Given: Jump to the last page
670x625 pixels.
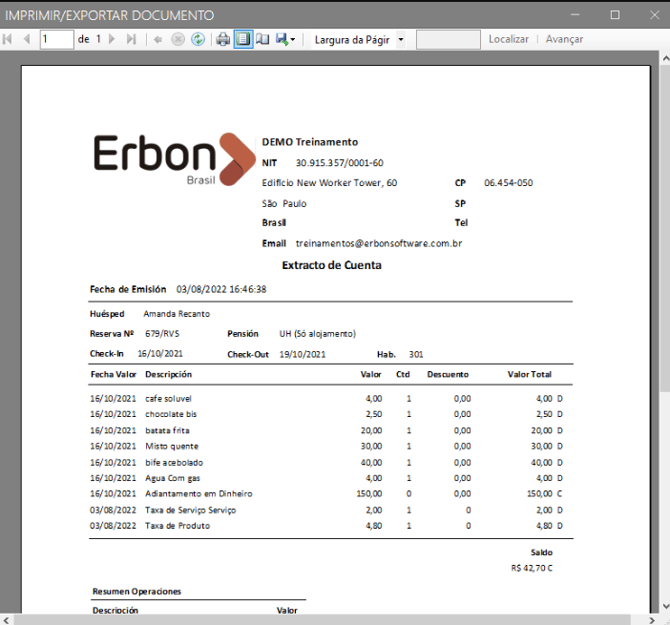Looking at the screenshot, I should click(131, 39).
